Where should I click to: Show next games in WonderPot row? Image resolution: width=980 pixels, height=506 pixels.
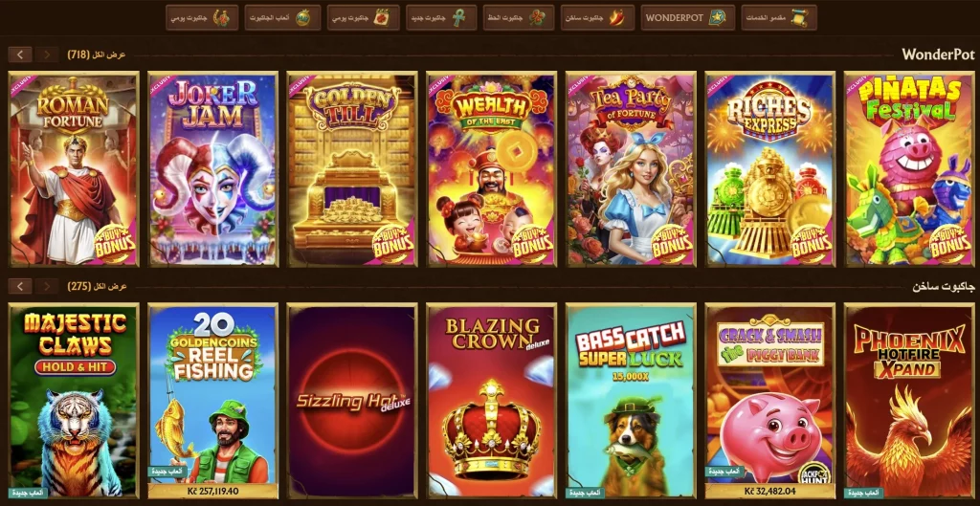click(x=20, y=55)
